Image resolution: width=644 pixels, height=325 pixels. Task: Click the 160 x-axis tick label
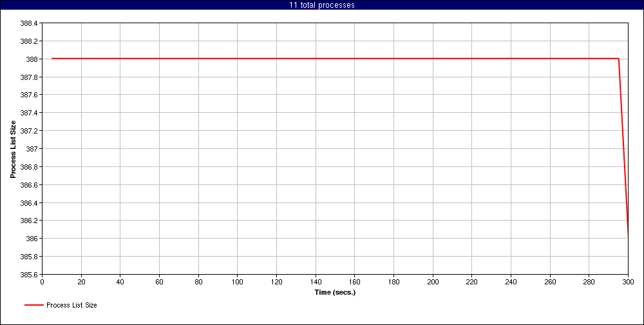[x=354, y=282]
